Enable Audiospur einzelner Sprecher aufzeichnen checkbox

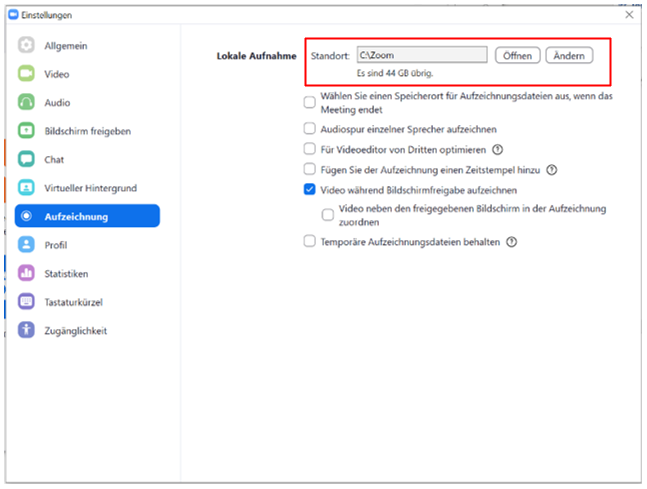309,129
